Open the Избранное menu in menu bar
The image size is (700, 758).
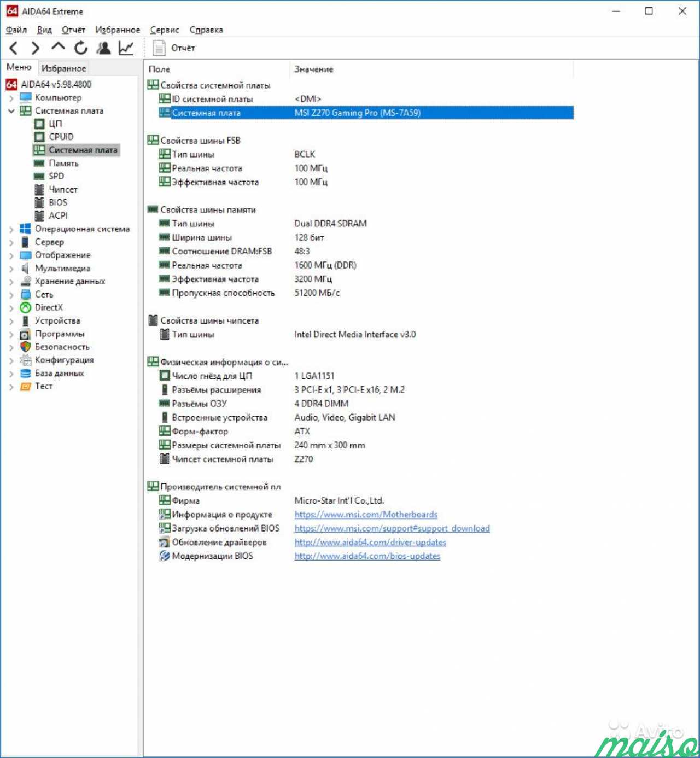click(x=118, y=30)
